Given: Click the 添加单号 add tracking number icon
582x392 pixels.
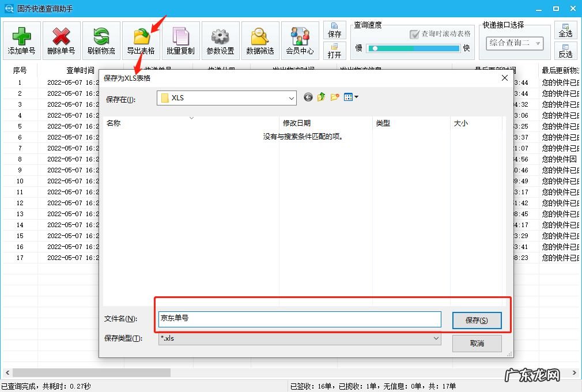Looking at the screenshot, I should (21, 40).
